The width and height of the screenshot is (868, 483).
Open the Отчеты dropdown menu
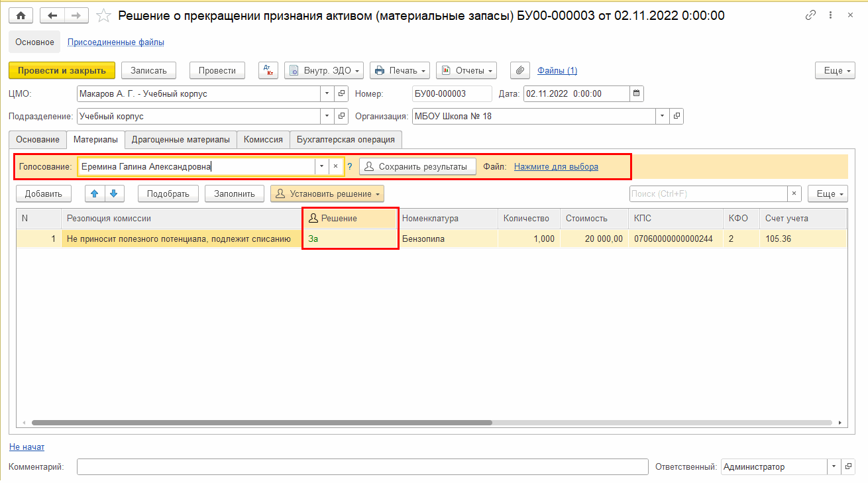point(466,70)
